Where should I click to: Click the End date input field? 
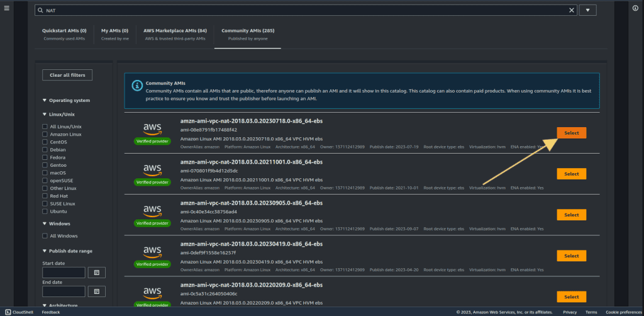pos(64,291)
